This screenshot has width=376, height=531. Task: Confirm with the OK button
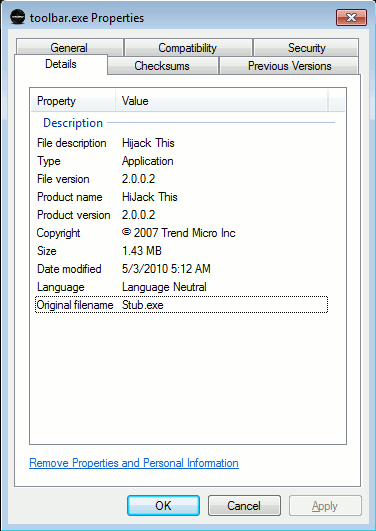pyautogui.click(x=163, y=506)
